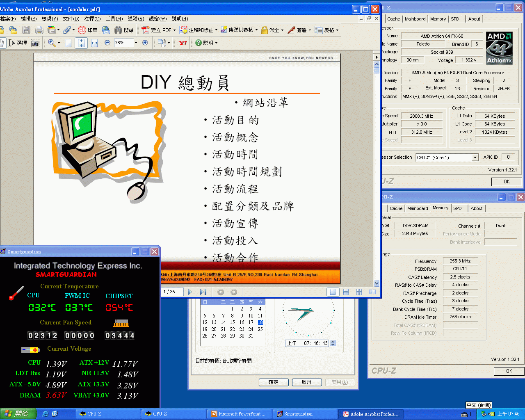
Task: Select date 18 in calendar
Action: [260, 322]
